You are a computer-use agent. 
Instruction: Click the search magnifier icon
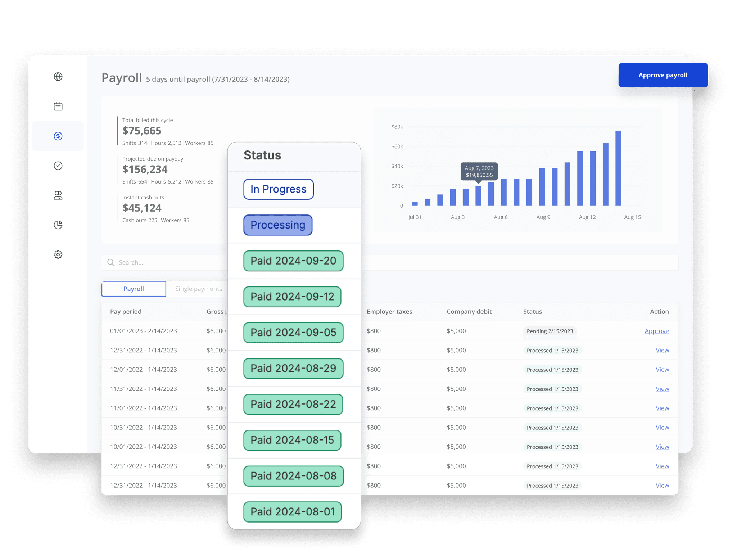pyautogui.click(x=111, y=262)
